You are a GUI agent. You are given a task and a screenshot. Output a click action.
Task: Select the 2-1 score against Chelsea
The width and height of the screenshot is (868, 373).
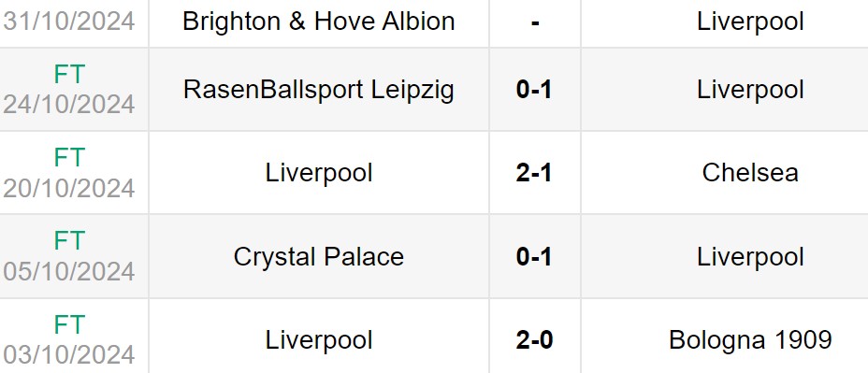pos(534,173)
